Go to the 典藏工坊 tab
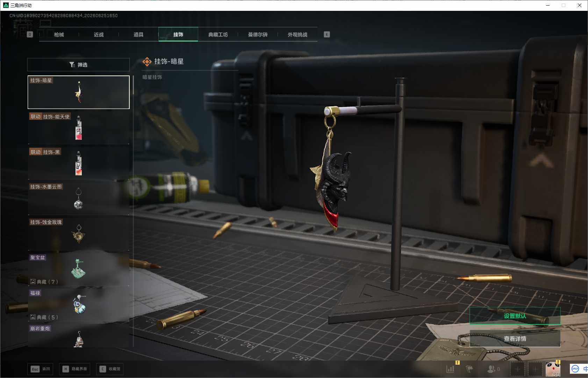Image resolution: width=588 pixels, height=378 pixels. 218,35
